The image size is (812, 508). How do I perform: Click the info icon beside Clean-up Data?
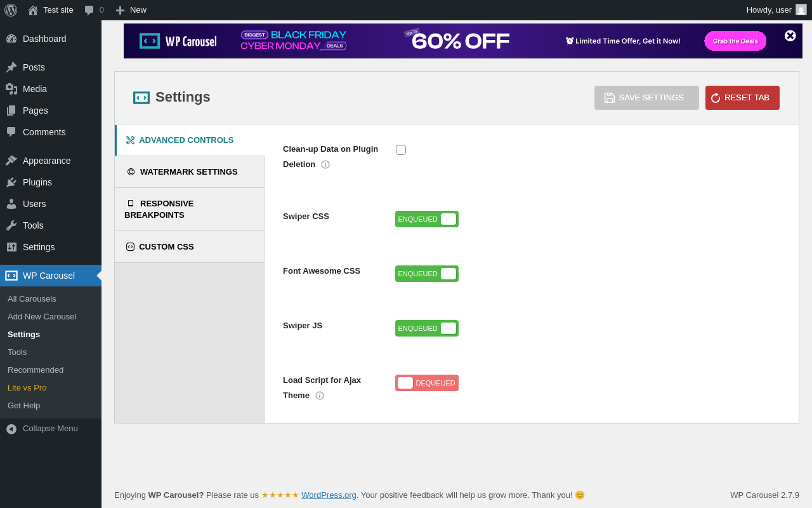click(325, 164)
